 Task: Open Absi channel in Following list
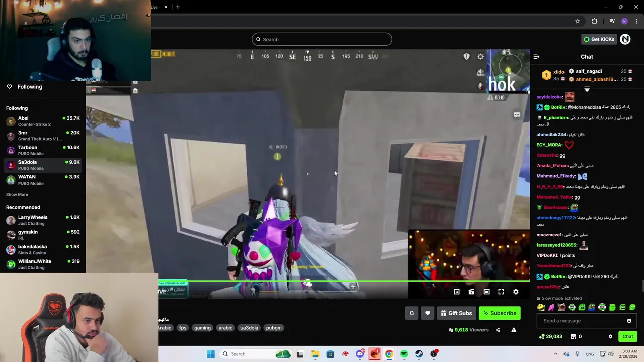43,121
